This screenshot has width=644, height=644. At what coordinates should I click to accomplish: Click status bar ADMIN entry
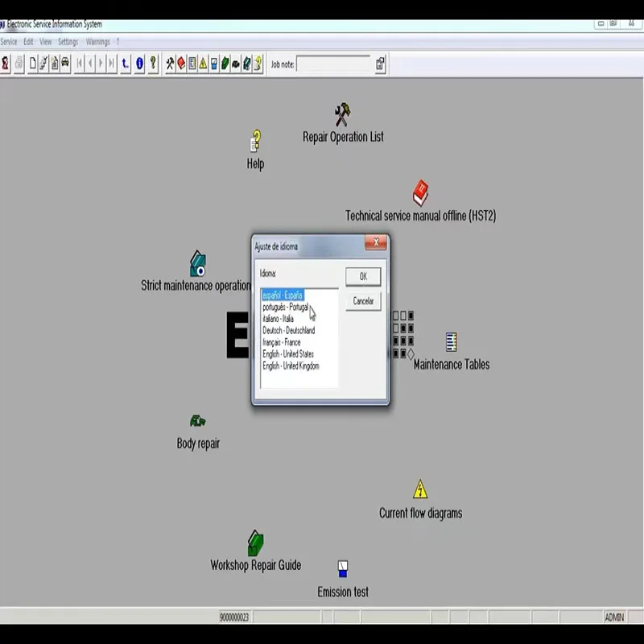click(614, 617)
